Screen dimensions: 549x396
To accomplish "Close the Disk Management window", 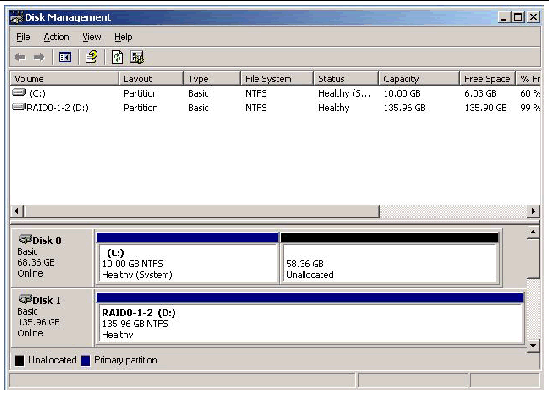I will click(533, 17).
